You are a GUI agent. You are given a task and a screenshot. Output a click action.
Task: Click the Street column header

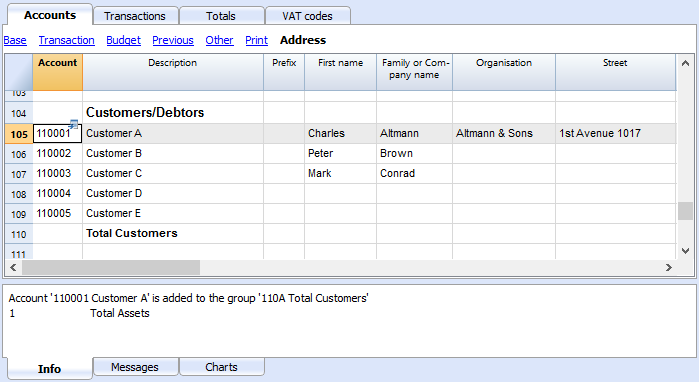(616, 72)
